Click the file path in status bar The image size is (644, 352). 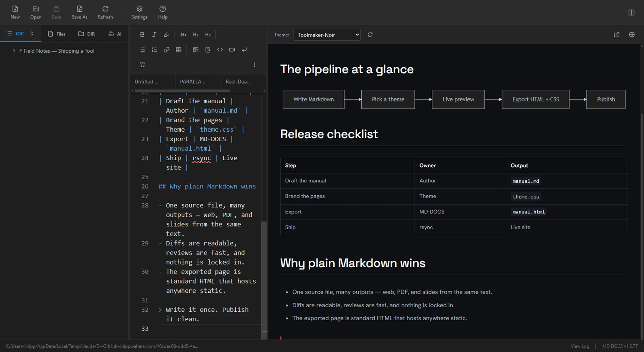click(102, 346)
